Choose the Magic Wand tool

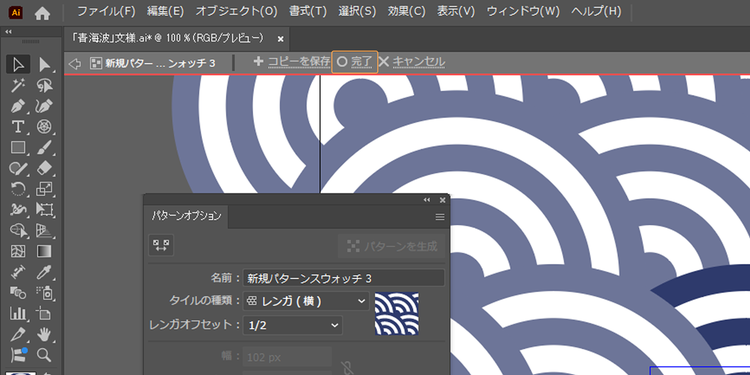(x=18, y=85)
